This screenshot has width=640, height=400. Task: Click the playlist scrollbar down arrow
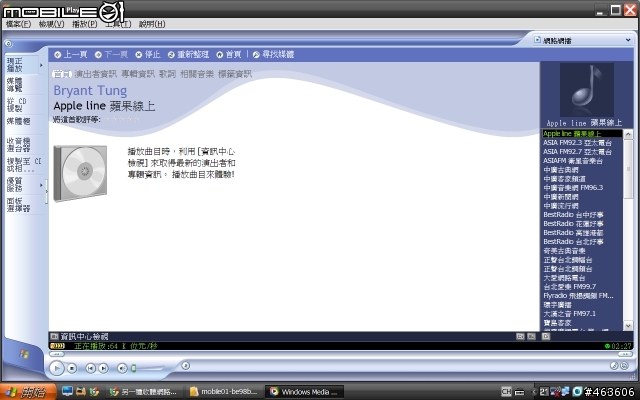point(628,327)
